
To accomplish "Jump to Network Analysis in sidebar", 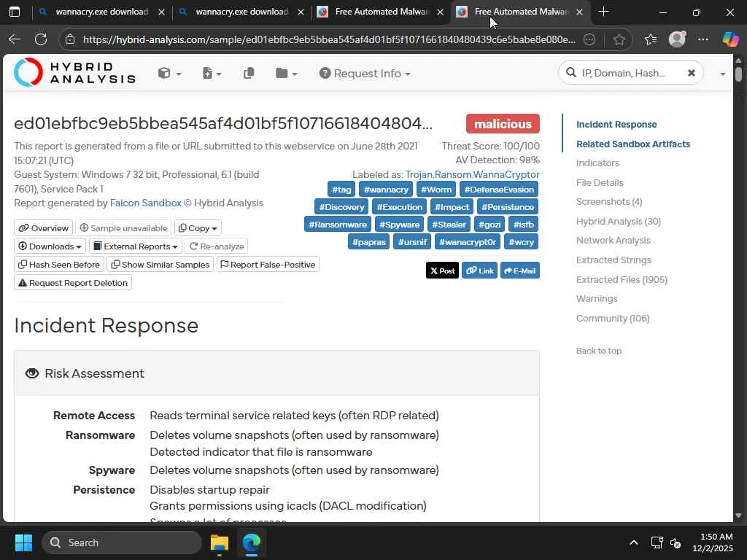I will [x=613, y=241].
